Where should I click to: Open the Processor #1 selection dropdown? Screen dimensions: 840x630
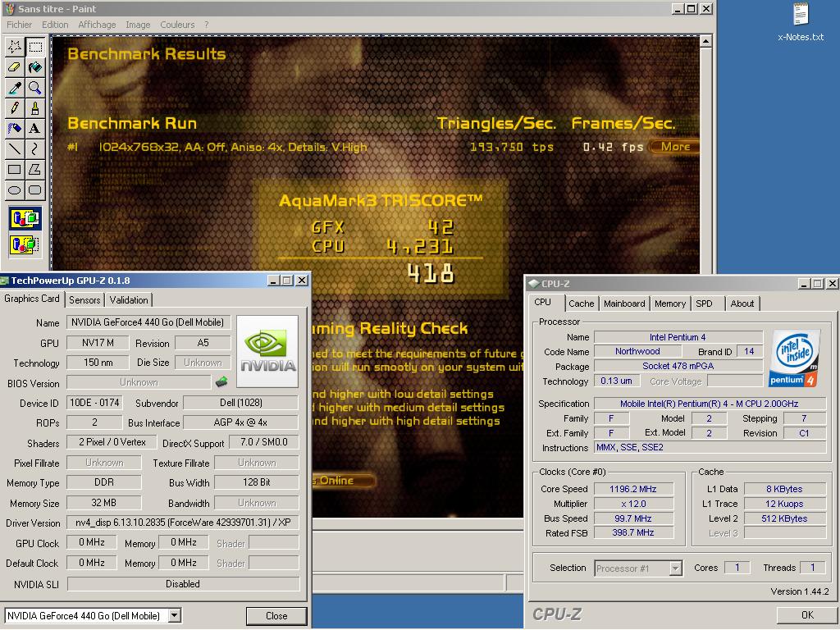coord(676,568)
